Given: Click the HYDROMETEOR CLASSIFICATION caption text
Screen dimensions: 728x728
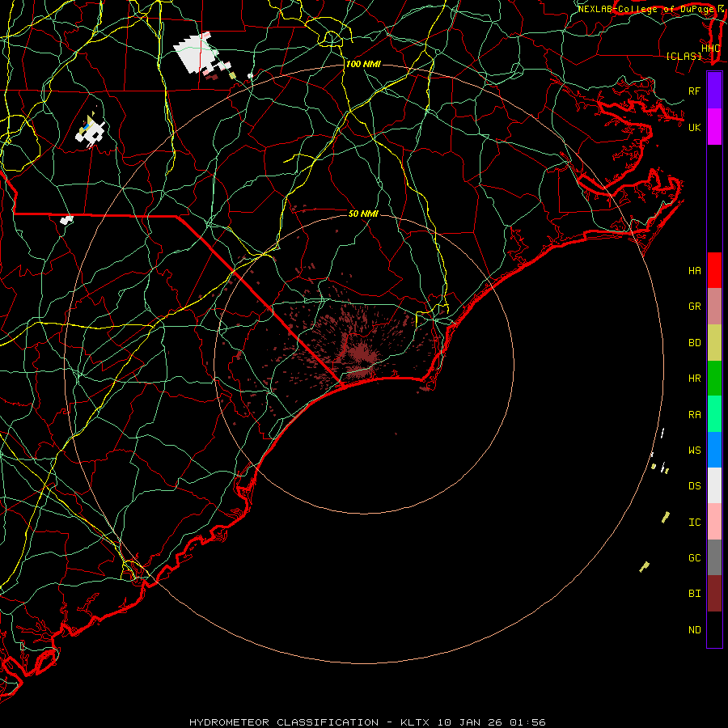Looking at the screenshot, I should (x=284, y=722).
